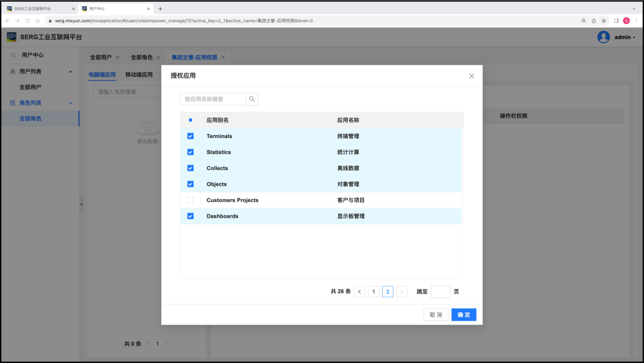Close the 集团主管-应用权限 tab
This screenshot has width=644, height=363.
223,57
